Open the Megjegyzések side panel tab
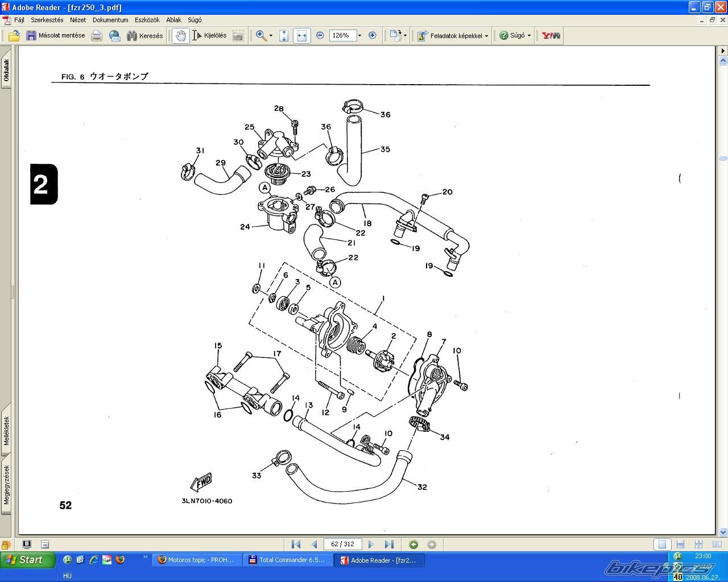728x582 pixels. click(x=6, y=484)
